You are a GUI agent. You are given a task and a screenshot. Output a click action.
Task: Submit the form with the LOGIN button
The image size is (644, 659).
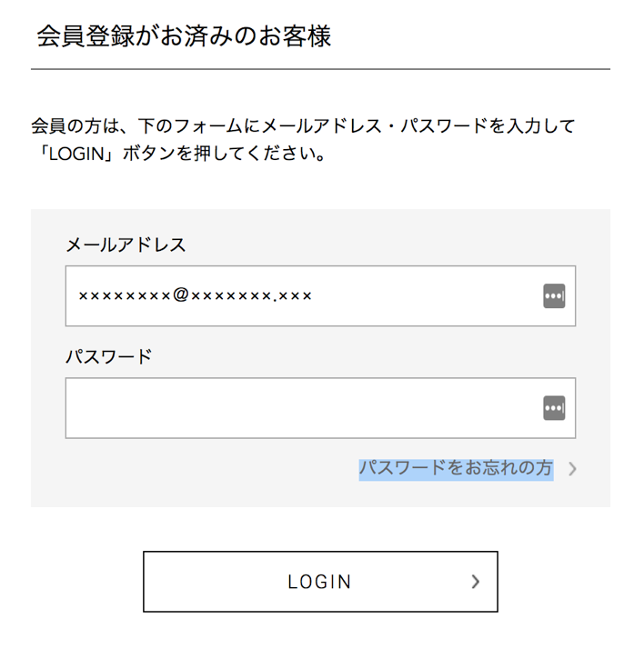coord(320,581)
